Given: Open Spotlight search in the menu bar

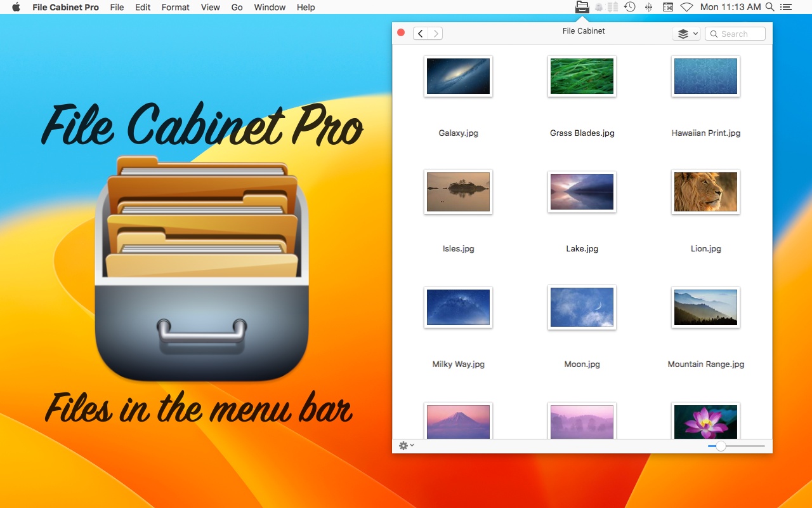Looking at the screenshot, I should click(x=769, y=7).
